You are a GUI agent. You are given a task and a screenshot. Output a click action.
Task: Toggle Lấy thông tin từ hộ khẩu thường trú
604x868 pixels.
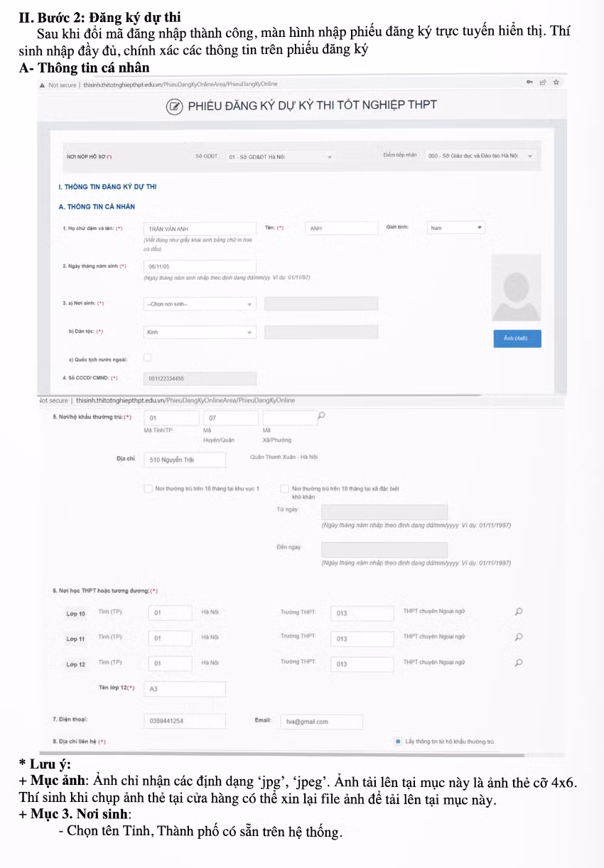pyautogui.click(x=398, y=742)
